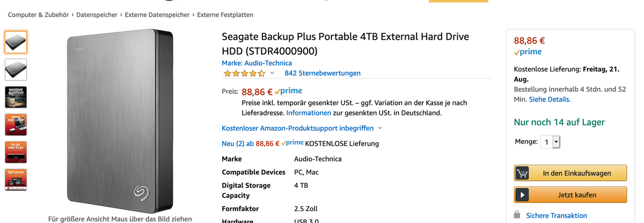Select the second angled drive thumbnail
The width and height of the screenshot is (644, 223).
(16, 69)
